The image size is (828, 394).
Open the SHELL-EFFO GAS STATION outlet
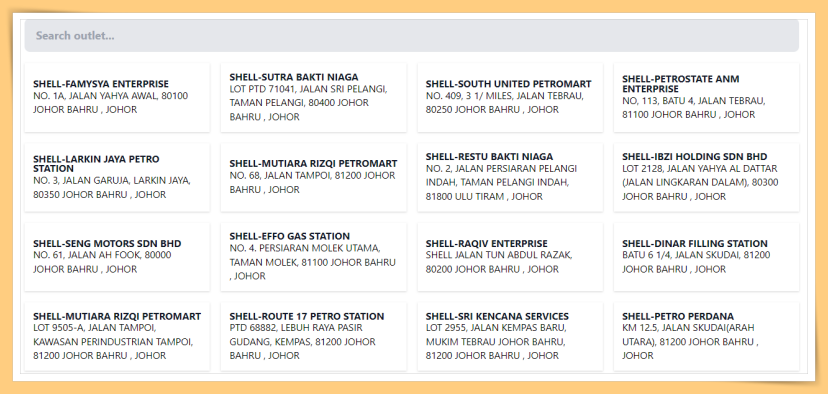point(314,257)
